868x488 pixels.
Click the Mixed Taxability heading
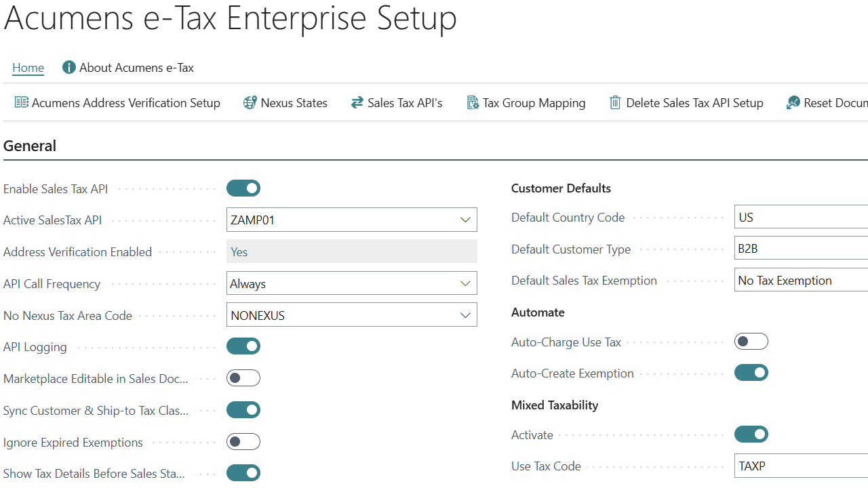[x=555, y=405]
